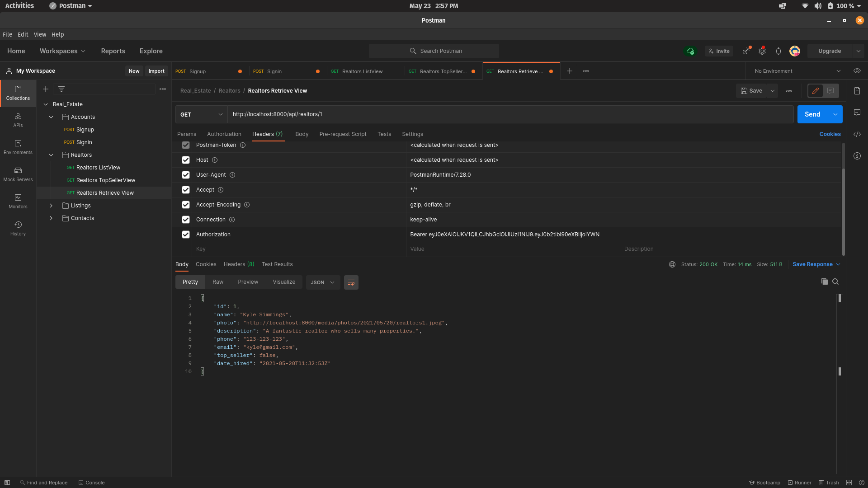Screen dimensions: 868x488
Task: Click environment quick look eye icon
Action: pos(857,71)
